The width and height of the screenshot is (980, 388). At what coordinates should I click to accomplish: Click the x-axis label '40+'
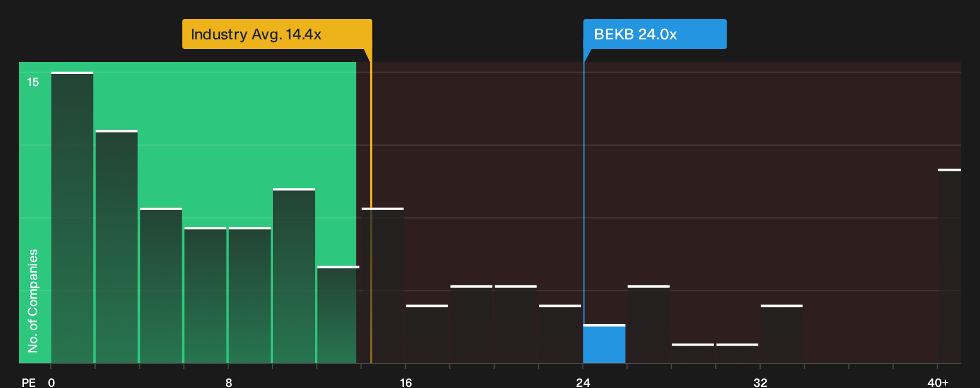click(x=938, y=383)
